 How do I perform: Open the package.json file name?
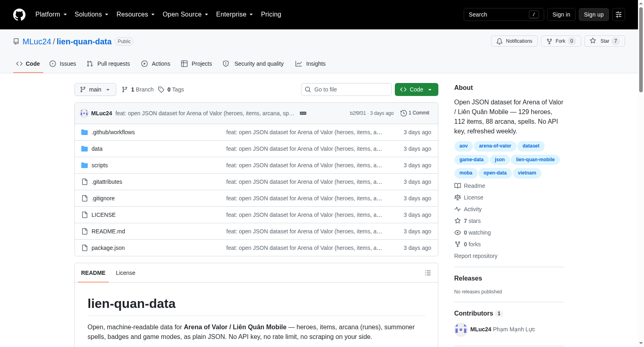[x=108, y=248]
